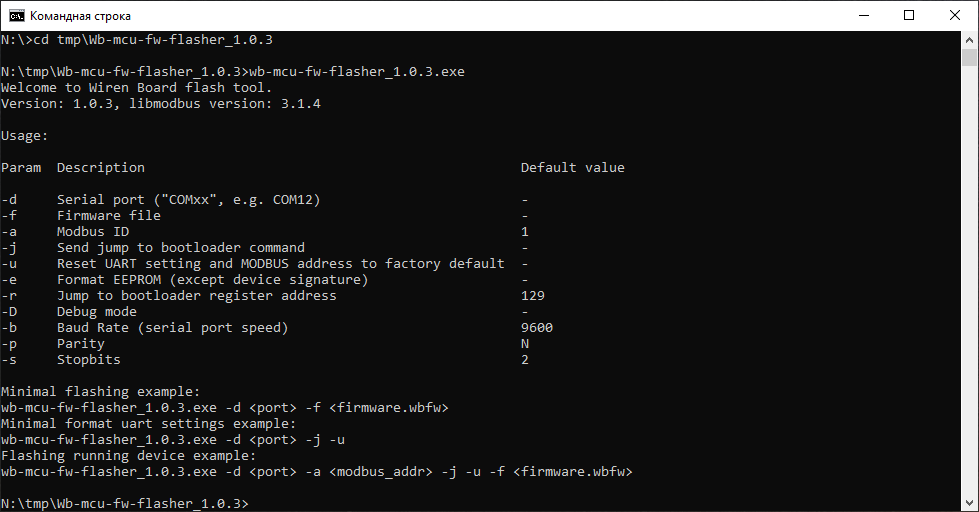Click the "Default value" column header

click(572, 168)
